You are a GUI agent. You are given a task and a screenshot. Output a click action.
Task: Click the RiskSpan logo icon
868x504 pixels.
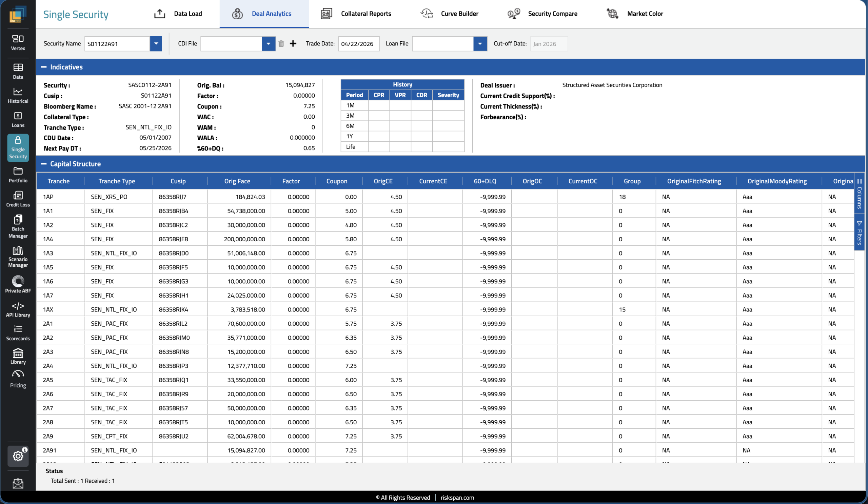[17, 15]
